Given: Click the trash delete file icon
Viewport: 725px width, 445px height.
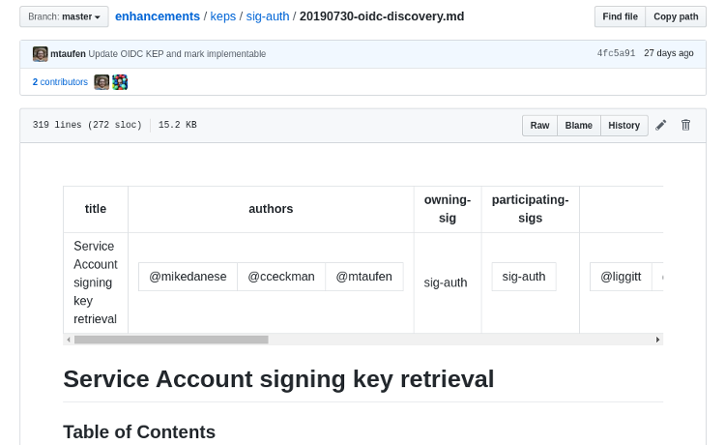Looking at the screenshot, I should click(686, 125).
